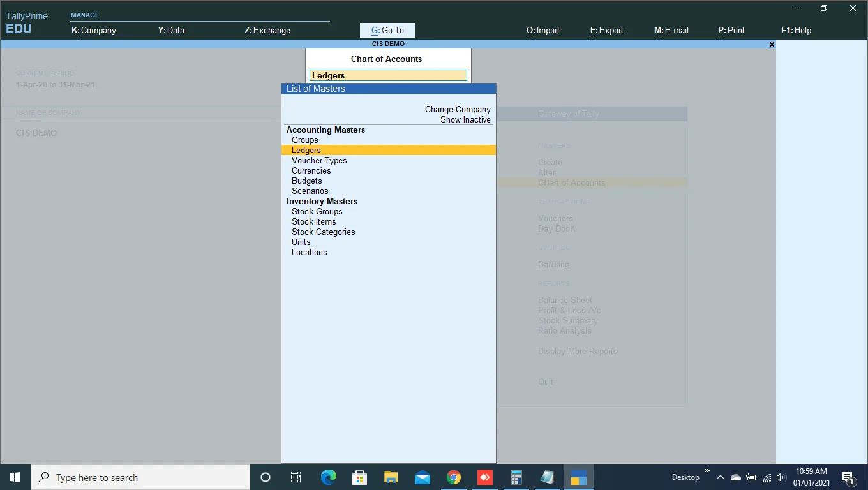
Task: Open F1: Help
Action: (797, 30)
